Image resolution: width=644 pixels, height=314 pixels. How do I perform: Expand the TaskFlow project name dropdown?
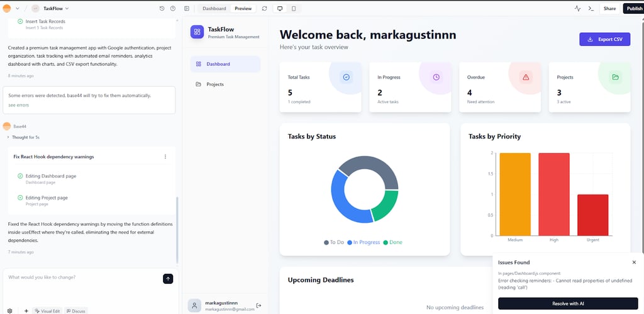(x=67, y=8)
